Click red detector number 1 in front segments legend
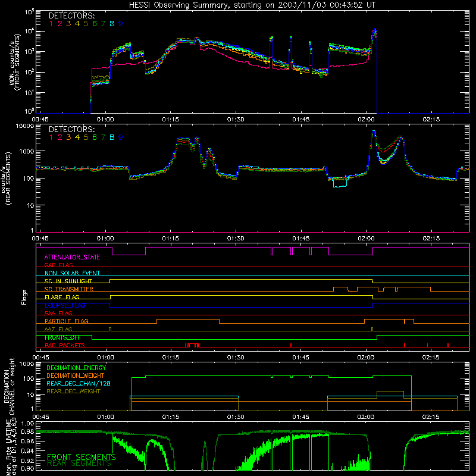Screen dimensions: 476x476 pos(51,24)
